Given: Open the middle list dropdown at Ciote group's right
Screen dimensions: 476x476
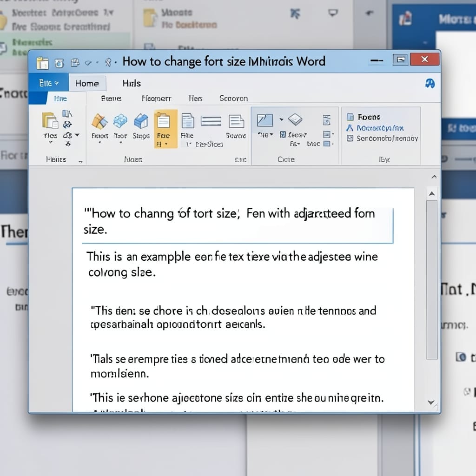Looking at the screenshot, I should coord(329,134).
